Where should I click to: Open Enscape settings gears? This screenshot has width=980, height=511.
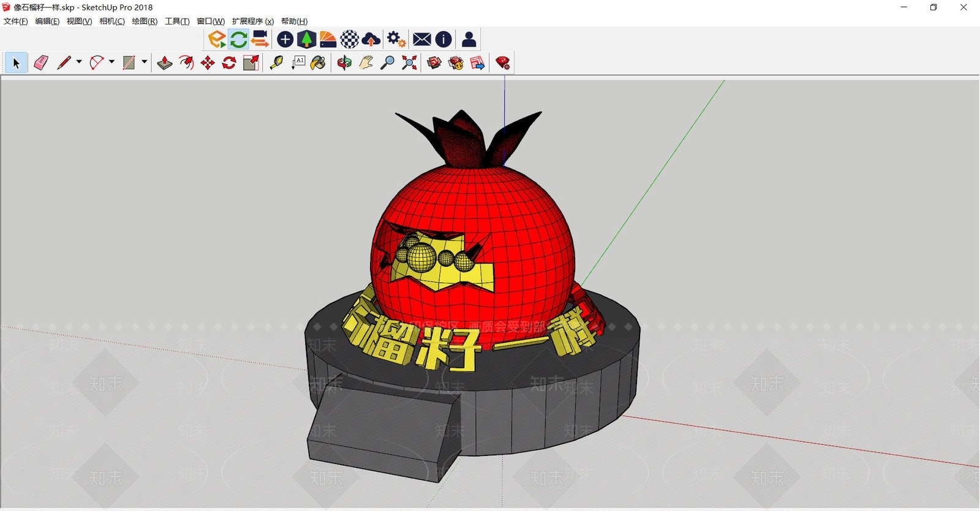pos(396,39)
